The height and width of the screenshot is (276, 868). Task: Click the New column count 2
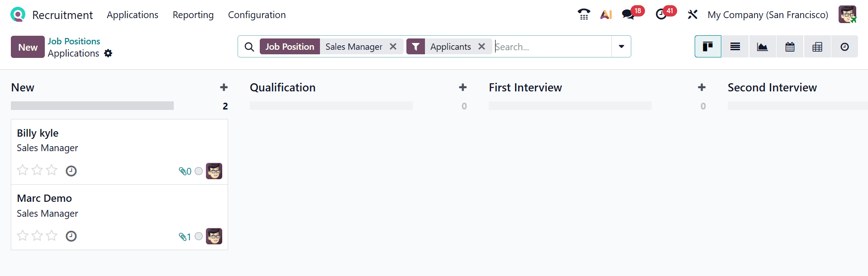point(225,106)
